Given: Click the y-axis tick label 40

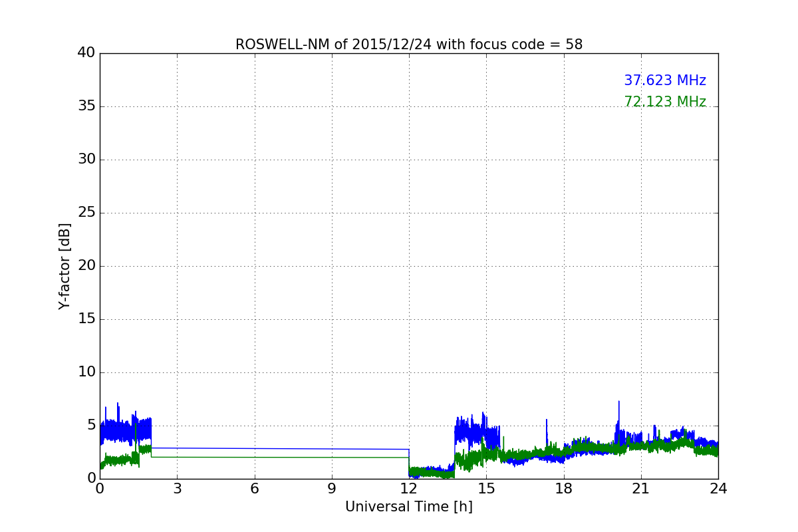Looking at the screenshot, I should coord(86,53).
